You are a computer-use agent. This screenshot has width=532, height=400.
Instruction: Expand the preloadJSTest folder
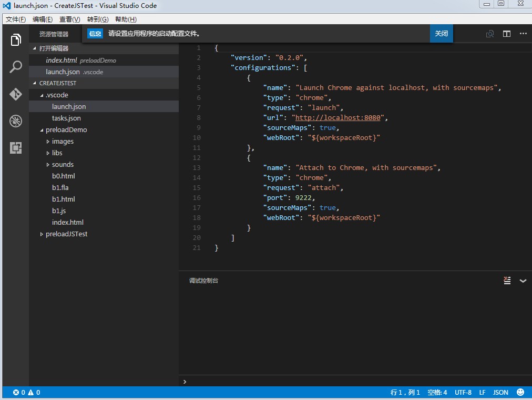point(42,234)
